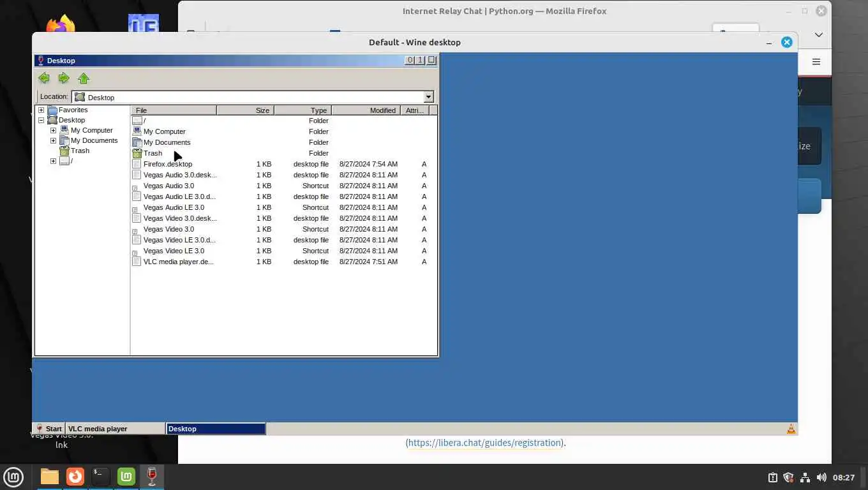Image resolution: width=868 pixels, height=490 pixels.
Task: Expand the Favorites tree node
Action: point(41,110)
